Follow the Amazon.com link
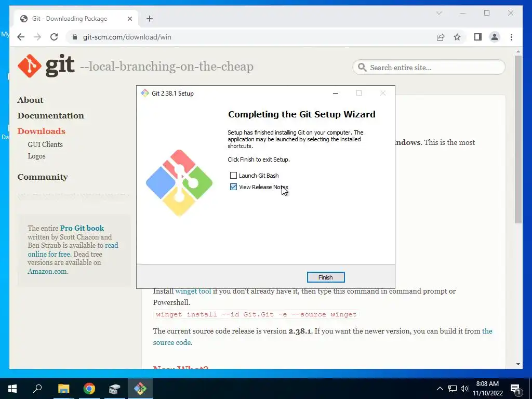 [47, 271]
